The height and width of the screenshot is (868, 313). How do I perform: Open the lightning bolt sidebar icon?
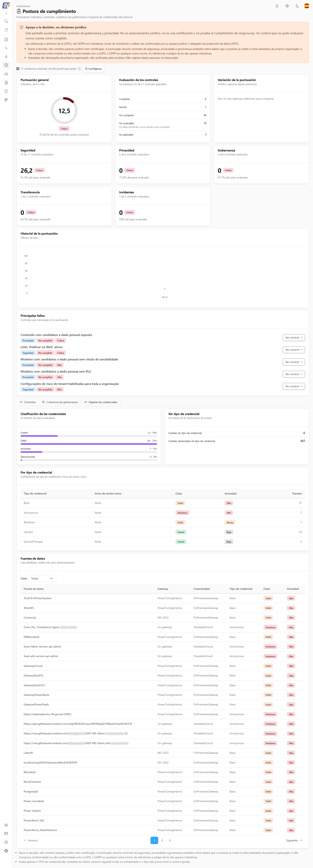pos(6,57)
